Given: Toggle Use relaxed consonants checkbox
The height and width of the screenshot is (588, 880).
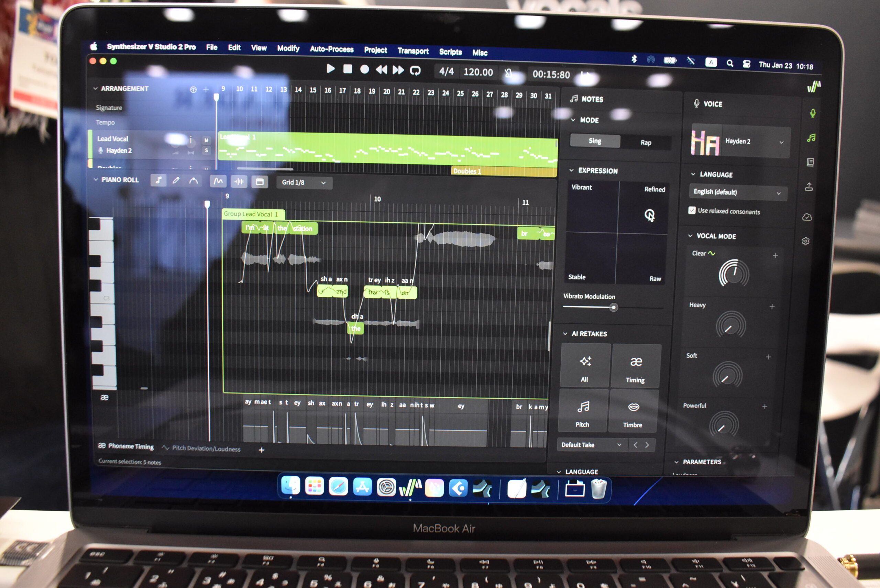Looking at the screenshot, I should click(x=692, y=210).
